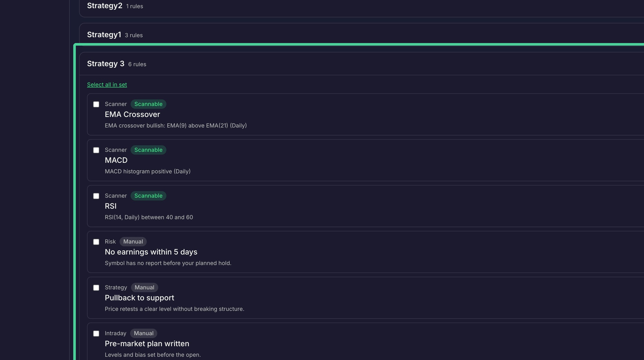The image size is (644, 360).
Task: Click the 1 rules count beside Strategy2
Action: [x=135, y=7]
